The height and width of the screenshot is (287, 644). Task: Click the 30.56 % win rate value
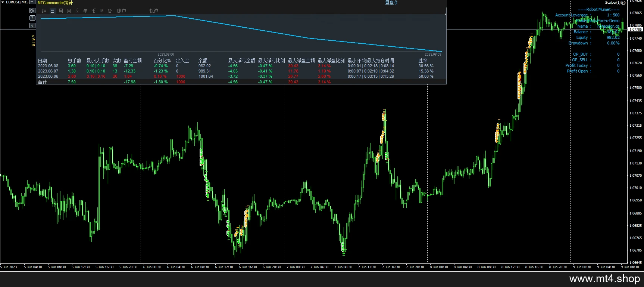point(426,66)
